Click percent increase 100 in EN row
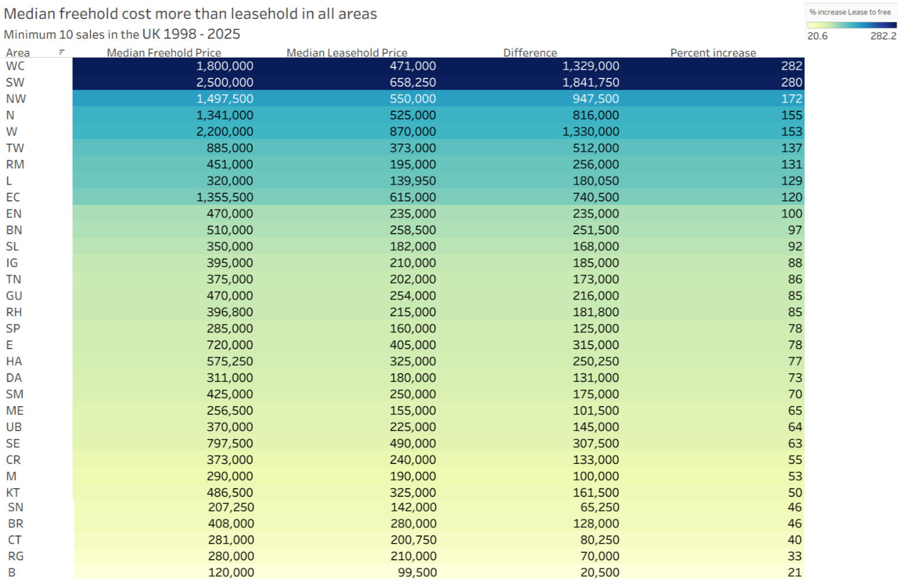The width and height of the screenshot is (907, 588). pos(792,214)
